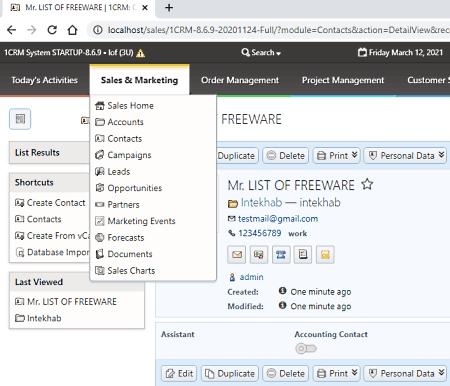Go to browser home icon
450x386 pixels.
point(72,30)
